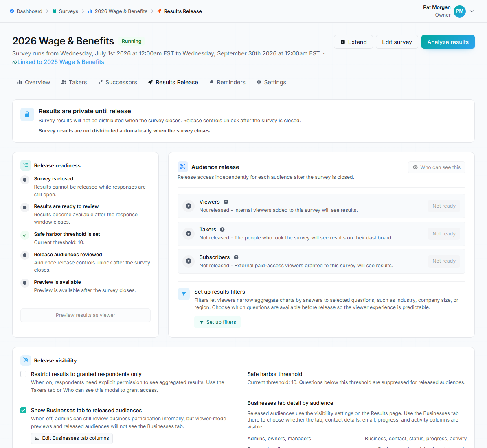The height and width of the screenshot is (448, 487).
Task: Click Preview results as viewer button
Action: tap(86, 315)
